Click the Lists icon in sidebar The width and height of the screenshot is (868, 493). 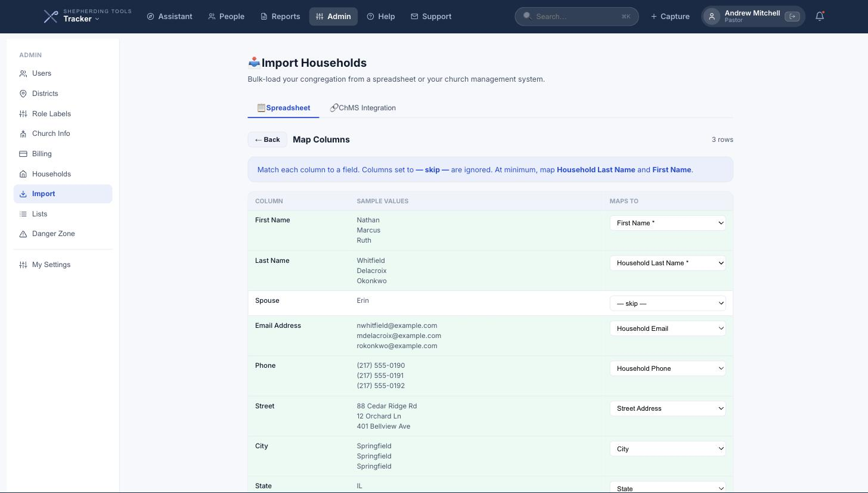point(23,214)
